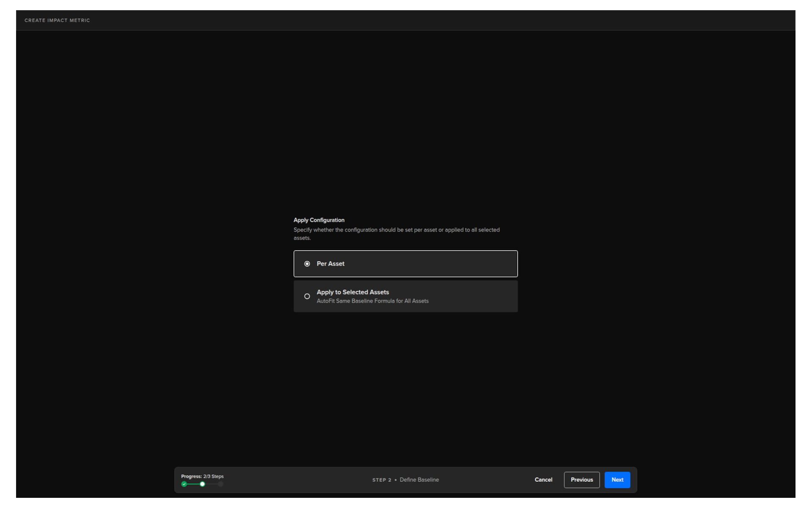Click the 'Define Baseline' step label
Viewport: 812px width, 508px height.
pos(419,480)
